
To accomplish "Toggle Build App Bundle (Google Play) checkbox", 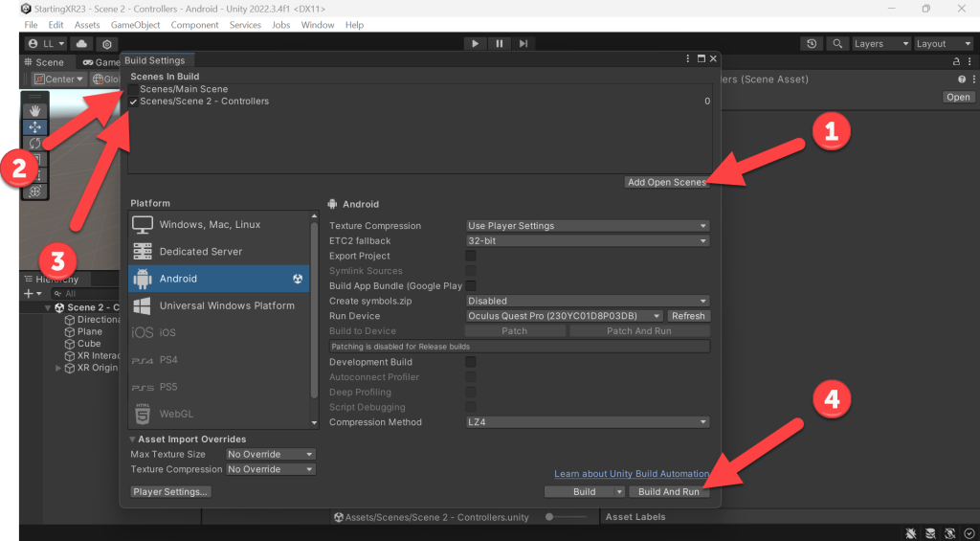I will [471, 286].
